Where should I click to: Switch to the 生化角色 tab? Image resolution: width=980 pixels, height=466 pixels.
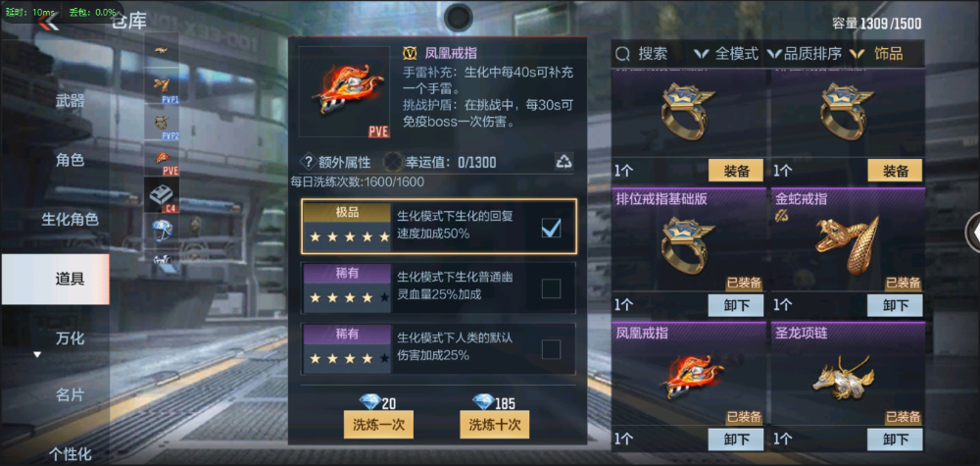tap(70, 220)
